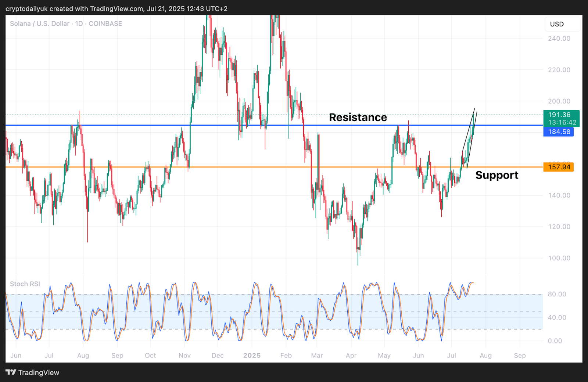Click the 13:16:42 candle countdown timer
The width and height of the screenshot is (588, 382).
pyautogui.click(x=562, y=123)
